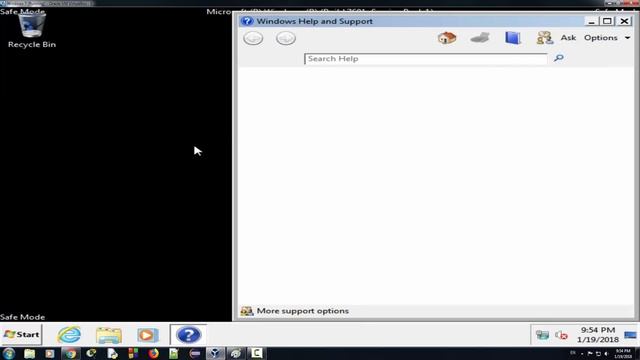Click host taskbar speaker volume icon
This screenshot has height=360, width=640.
click(606, 353)
